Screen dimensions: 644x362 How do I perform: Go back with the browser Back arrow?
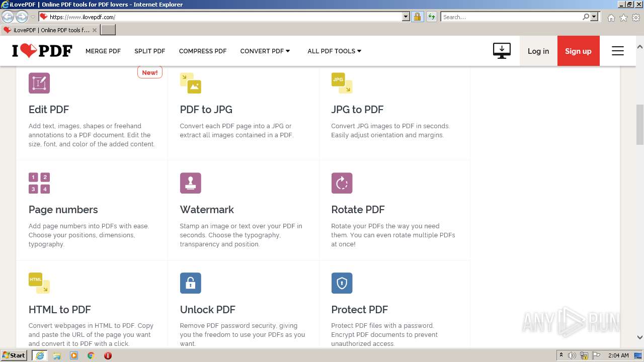pyautogui.click(x=8, y=17)
